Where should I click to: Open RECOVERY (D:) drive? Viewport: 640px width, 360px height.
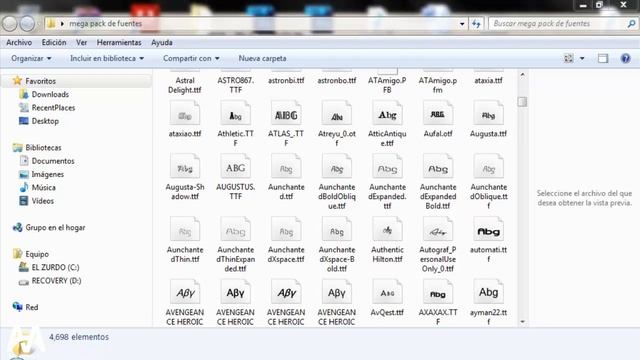point(56,281)
